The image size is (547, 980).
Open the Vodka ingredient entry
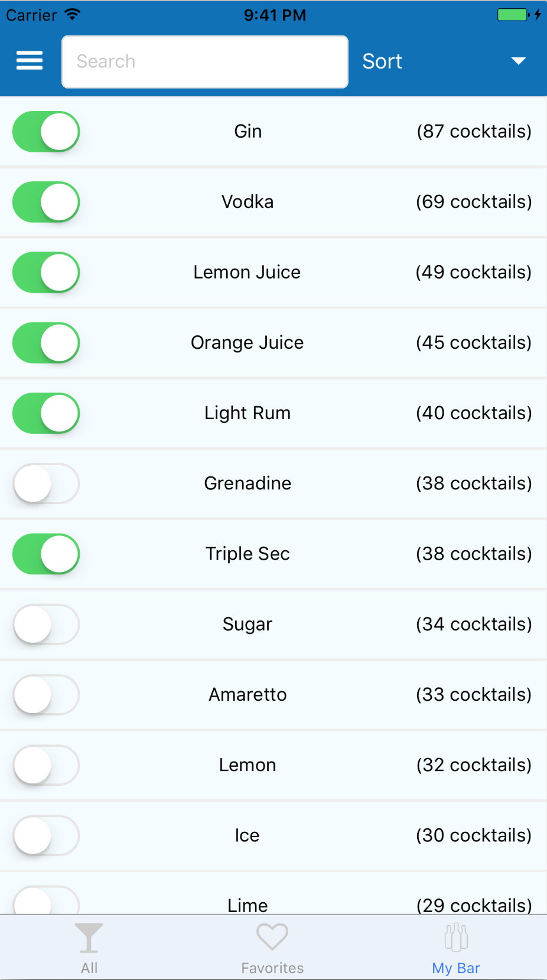click(247, 201)
